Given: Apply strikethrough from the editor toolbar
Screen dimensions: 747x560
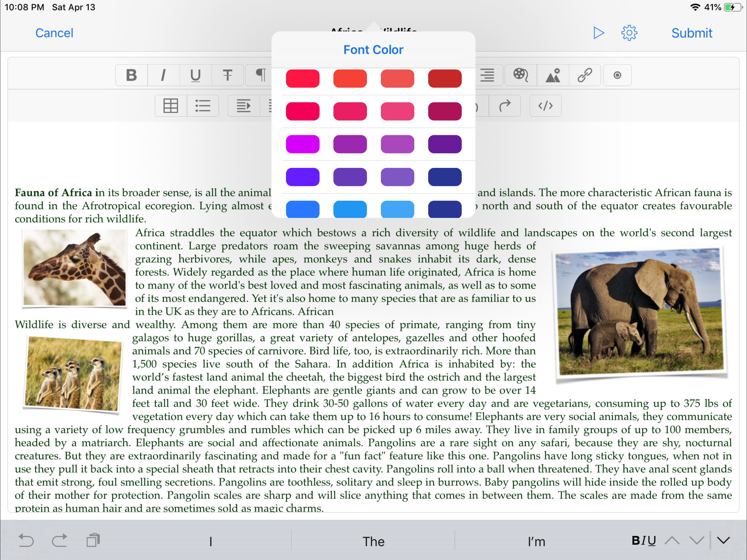Looking at the screenshot, I should click(x=227, y=75).
